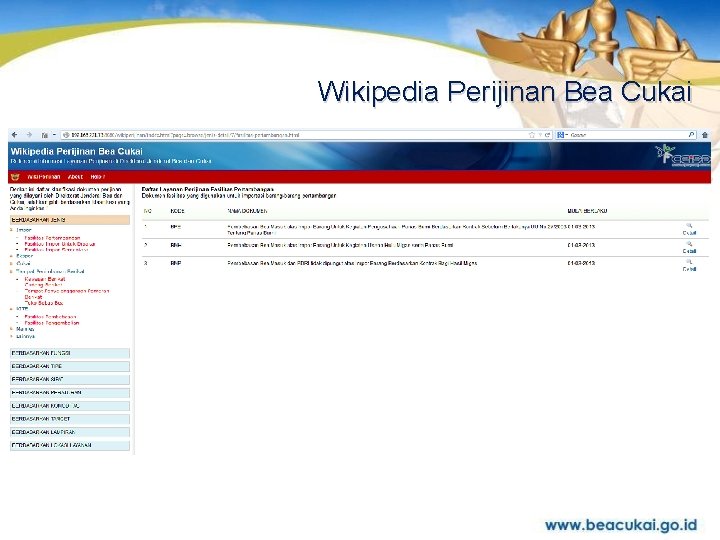Click the Detail link in row 2
Screen dimensions: 720x540
(x=689, y=251)
